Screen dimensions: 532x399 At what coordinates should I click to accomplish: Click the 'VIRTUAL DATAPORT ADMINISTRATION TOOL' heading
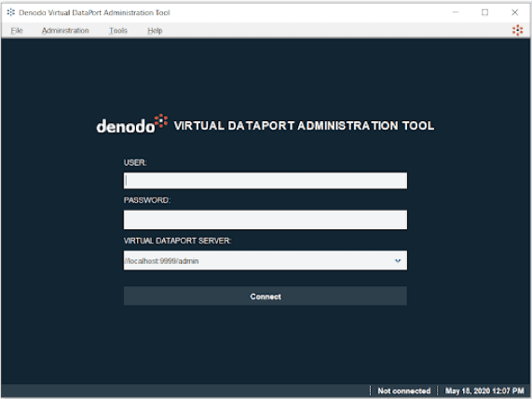click(304, 126)
